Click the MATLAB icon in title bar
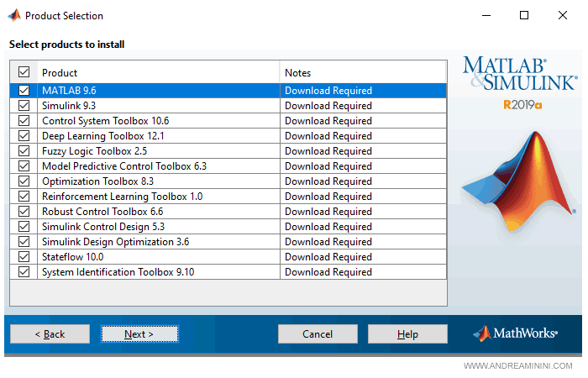588x378 pixels. [14, 15]
